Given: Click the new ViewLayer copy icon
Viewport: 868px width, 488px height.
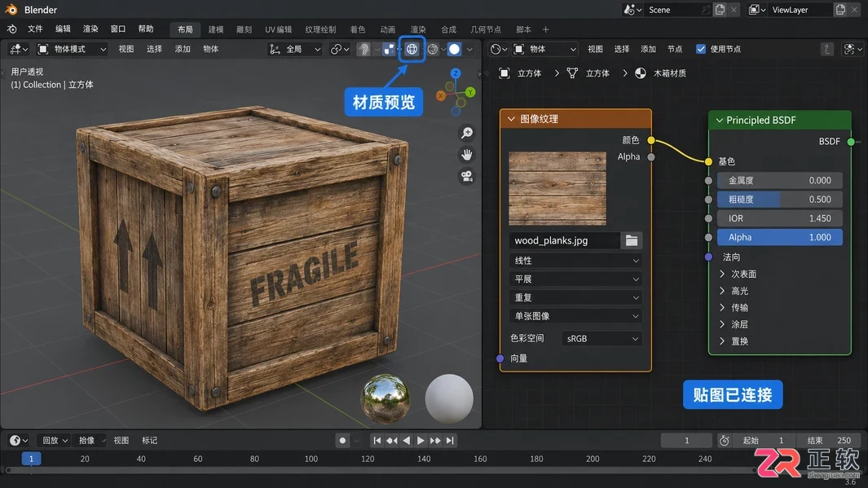Looking at the screenshot, I should (x=840, y=10).
